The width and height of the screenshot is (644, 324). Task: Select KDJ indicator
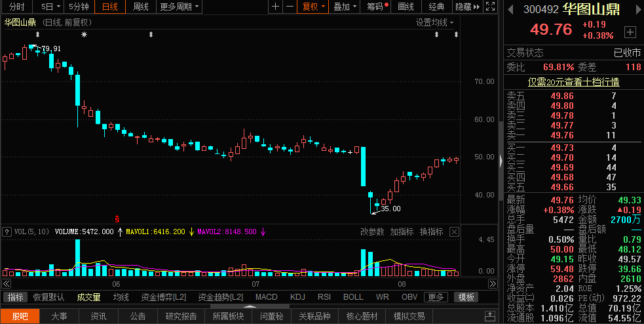[297, 297]
